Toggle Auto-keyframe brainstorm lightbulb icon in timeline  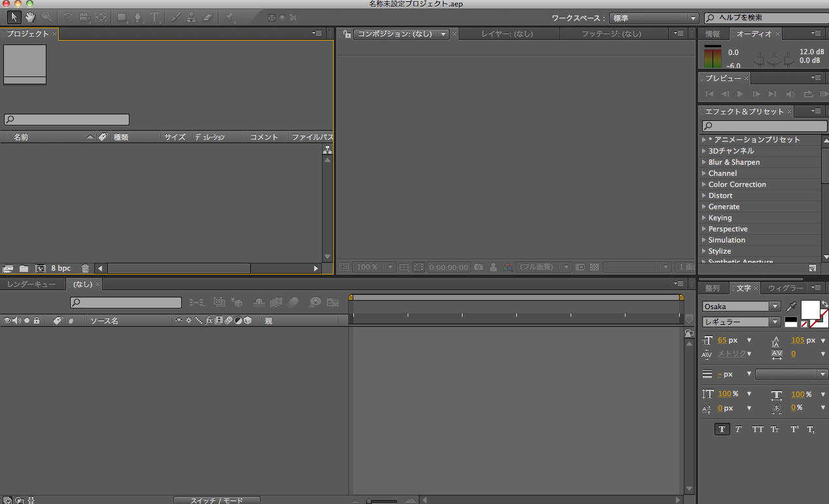pos(315,302)
